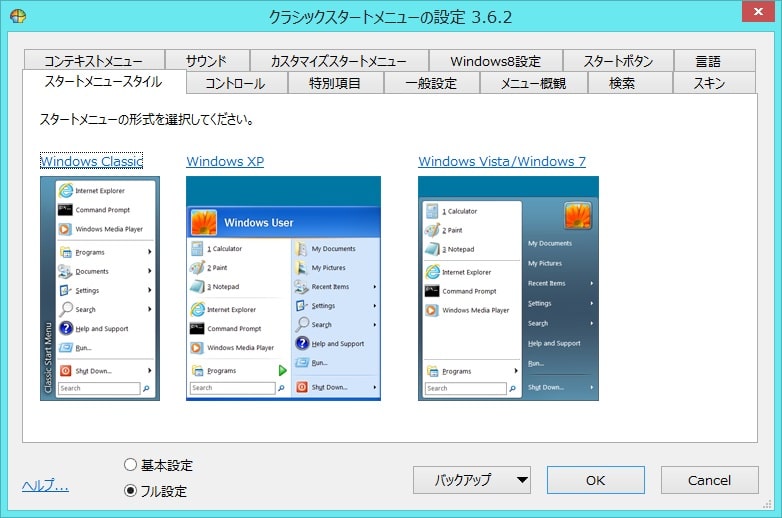Click the Classic Shell icon in title bar
782x518 pixels.
(17, 16)
